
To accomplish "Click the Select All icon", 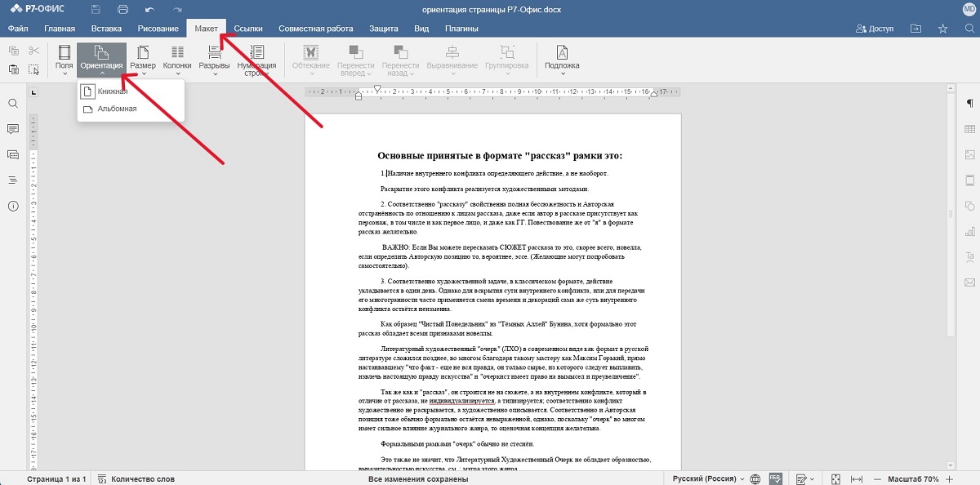I will (x=33, y=70).
